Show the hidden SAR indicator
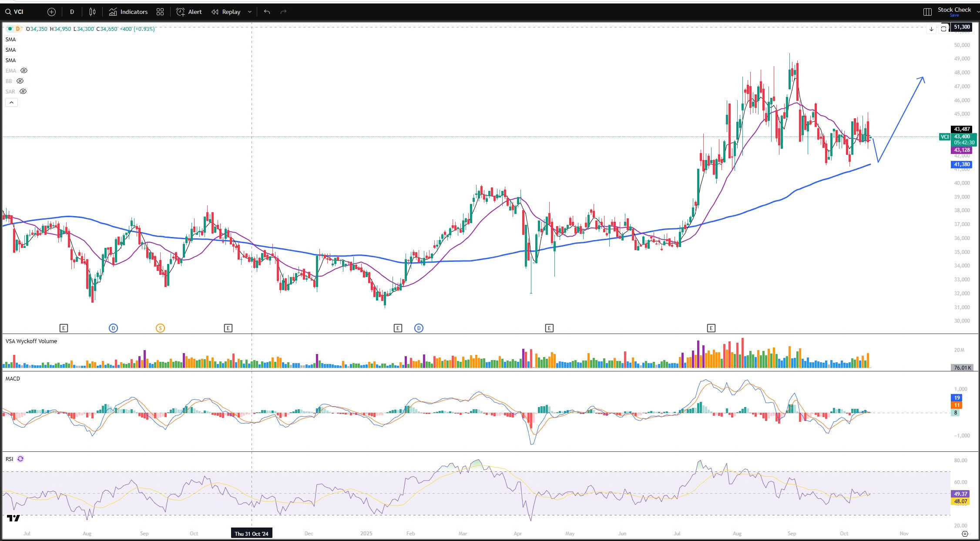 [x=23, y=91]
